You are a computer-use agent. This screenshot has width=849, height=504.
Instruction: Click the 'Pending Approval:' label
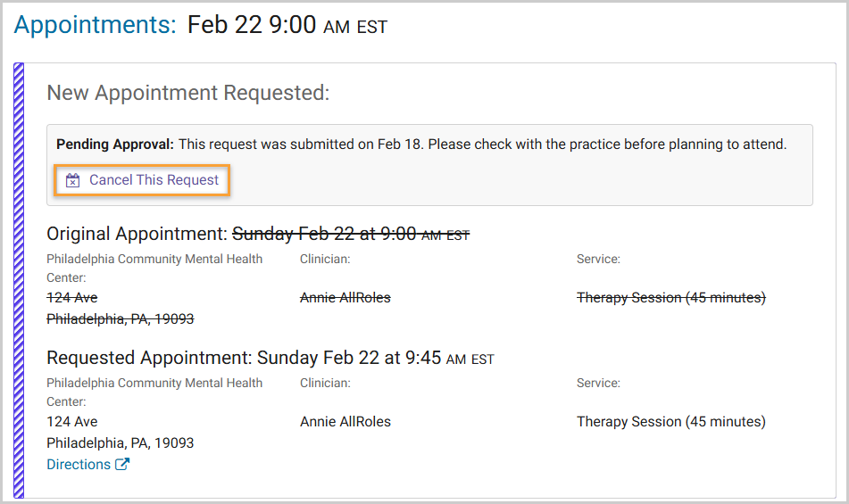115,145
